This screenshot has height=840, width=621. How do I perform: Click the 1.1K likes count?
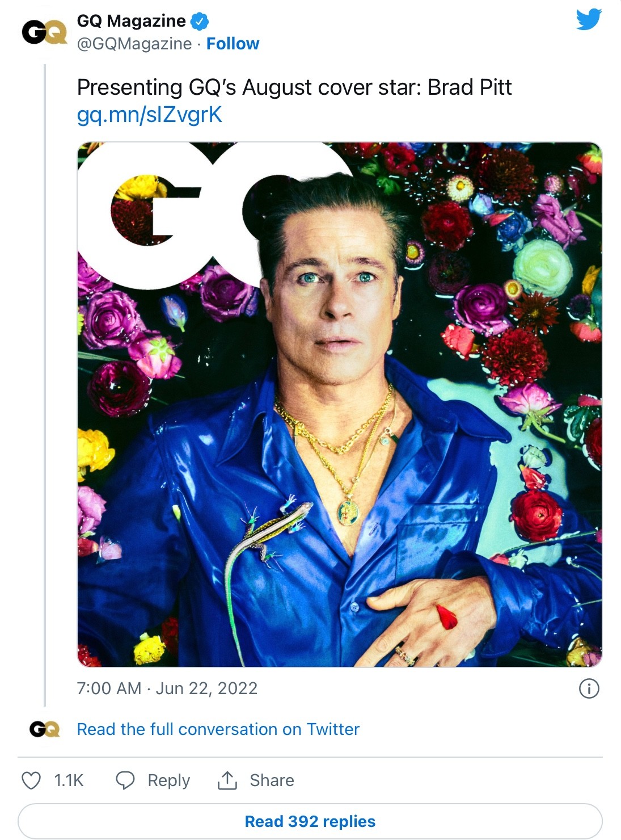click(69, 780)
